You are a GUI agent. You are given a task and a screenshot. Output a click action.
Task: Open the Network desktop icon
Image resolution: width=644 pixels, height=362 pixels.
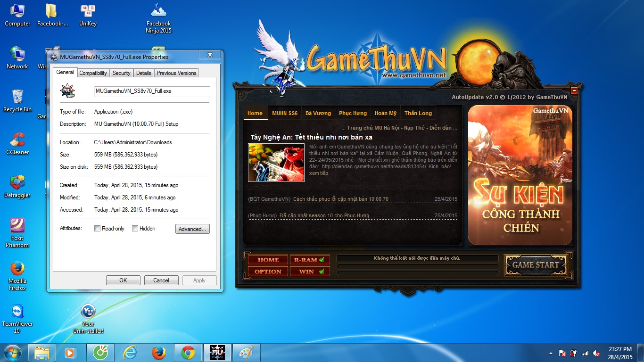point(17,58)
